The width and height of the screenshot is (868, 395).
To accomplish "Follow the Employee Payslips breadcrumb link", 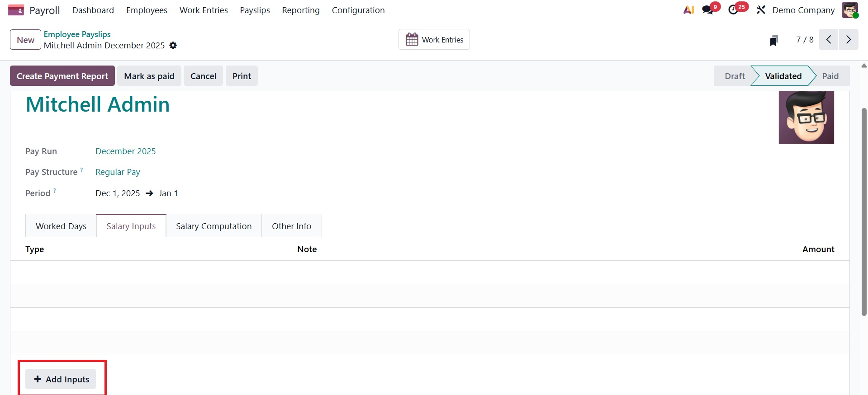I will point(77,34).
